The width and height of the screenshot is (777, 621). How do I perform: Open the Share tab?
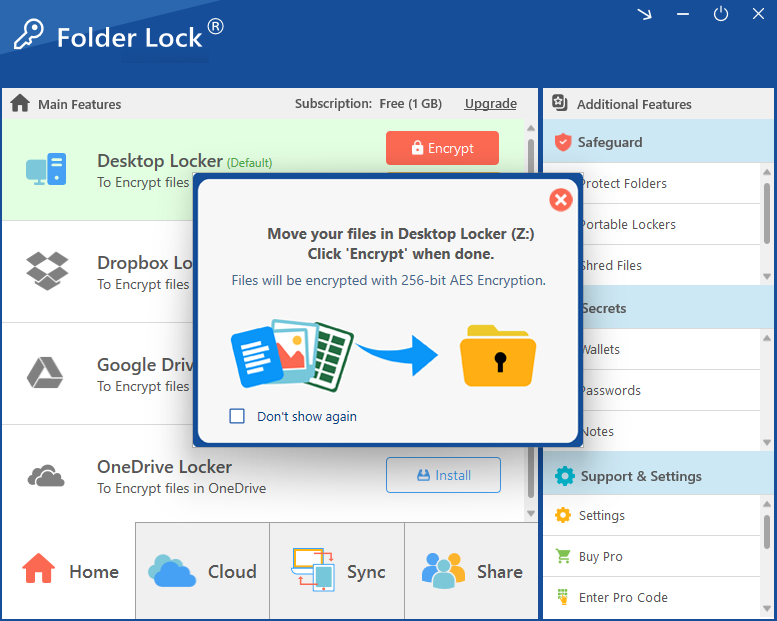pyautogui.click(x=471, y=570)
